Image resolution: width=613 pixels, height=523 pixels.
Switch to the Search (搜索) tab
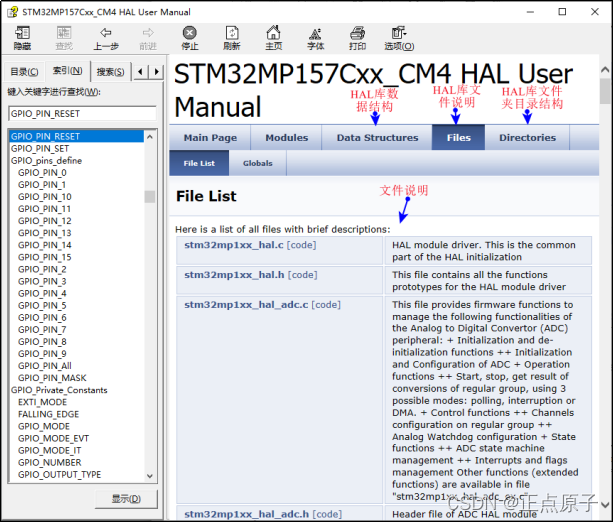[x=111, y=72]
